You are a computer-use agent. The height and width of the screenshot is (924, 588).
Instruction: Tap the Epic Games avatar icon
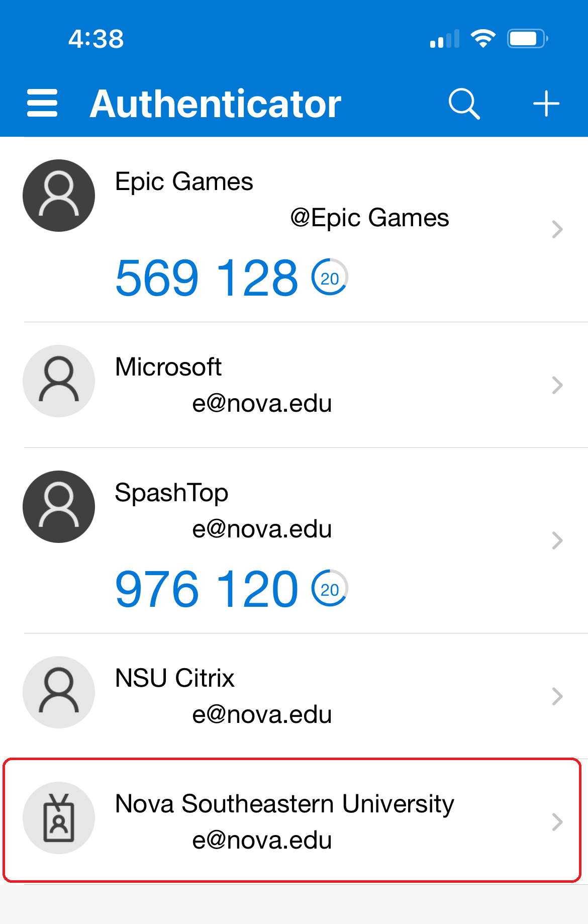coord(59,196)
